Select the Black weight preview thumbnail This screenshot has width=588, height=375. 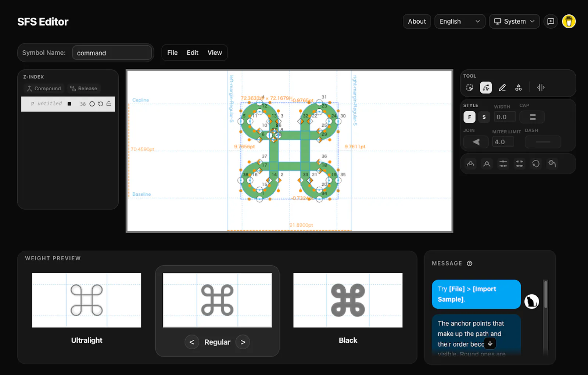pyautogui.click(x=348, y=300)
